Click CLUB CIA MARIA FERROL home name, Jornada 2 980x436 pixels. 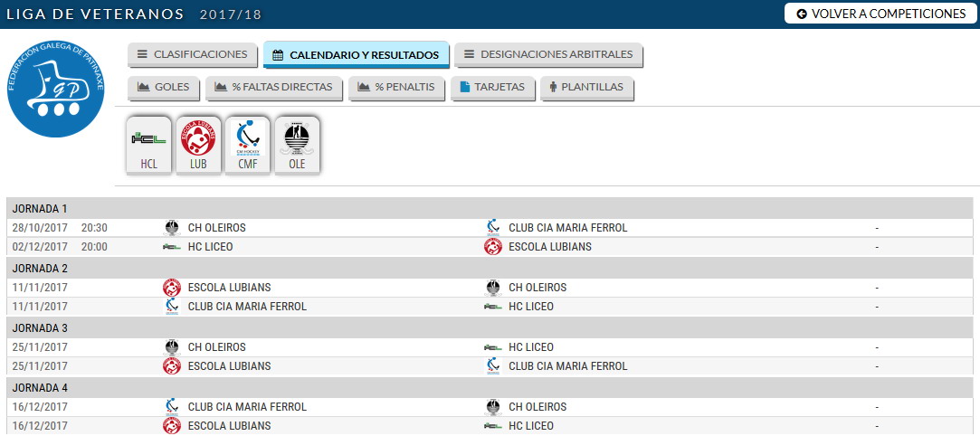click(x=248, y=307)
